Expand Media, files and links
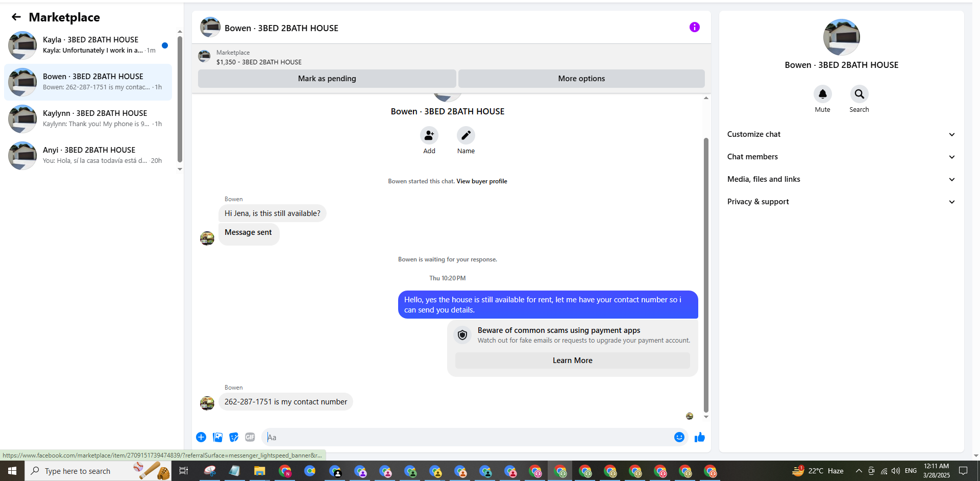 click(x=841, y=179)
